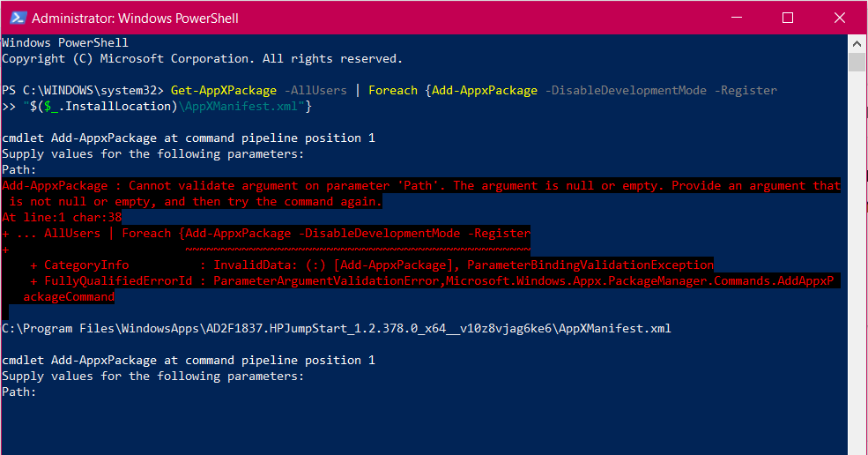Click the \AppXManifest.xml string on continuation line
Viewport: 868px width, 455px height.
coord(238,107)
